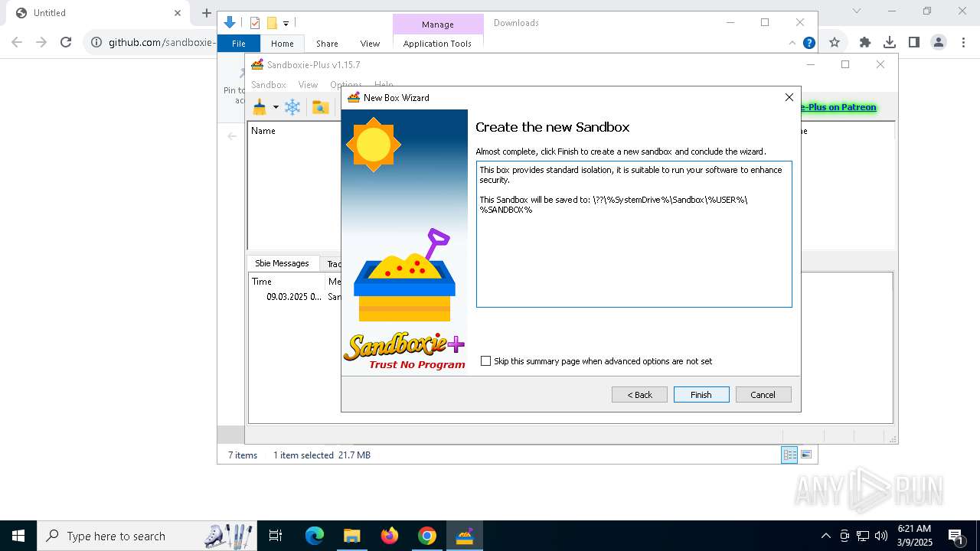Enable skip this summary page checkbox
The image size is (980, 551).
pyautogui.click(x=485, y=361)
